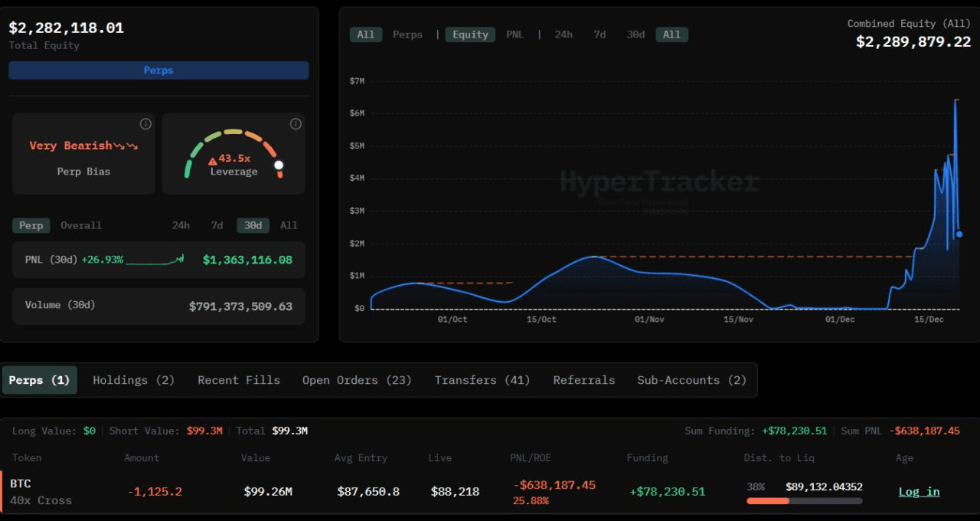Open the Holdings (2) tab
The width and height of the screenshot is (980, 521).
coord(133,380)
